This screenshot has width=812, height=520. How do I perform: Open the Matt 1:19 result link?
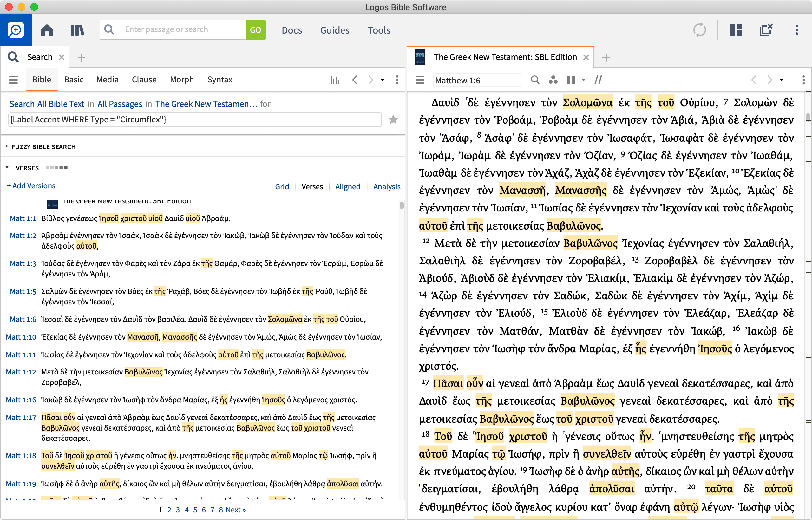(21, 484)
